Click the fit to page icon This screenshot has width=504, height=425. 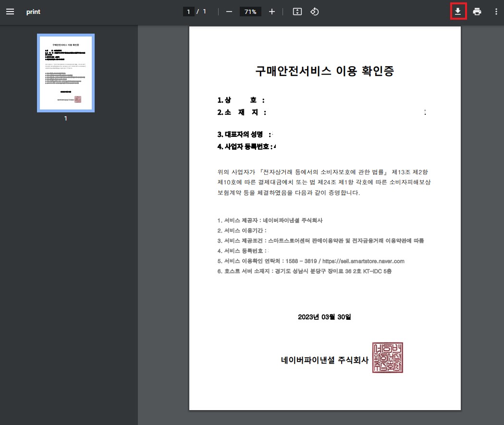(x=297, y=12)
